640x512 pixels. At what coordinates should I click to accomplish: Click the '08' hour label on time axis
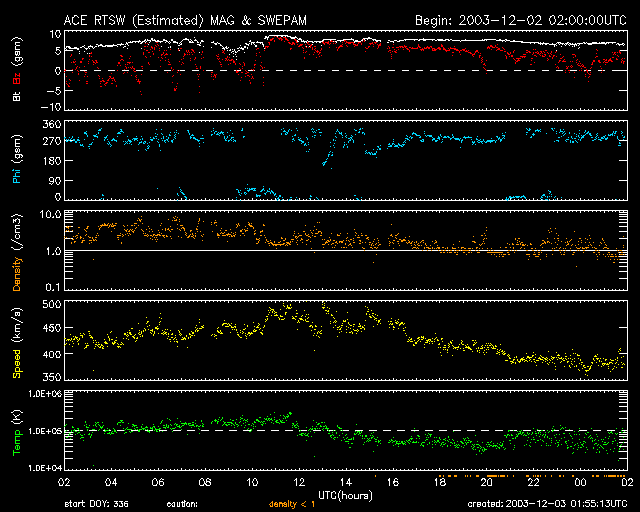point(205,483)
